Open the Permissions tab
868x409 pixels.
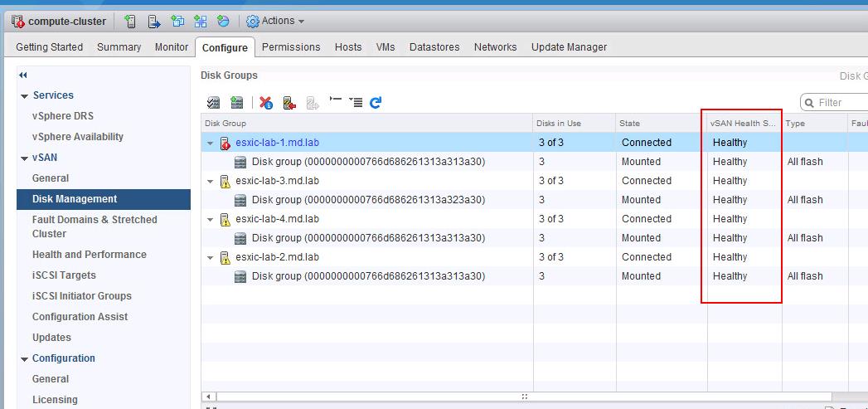click(x=291, y=47)
